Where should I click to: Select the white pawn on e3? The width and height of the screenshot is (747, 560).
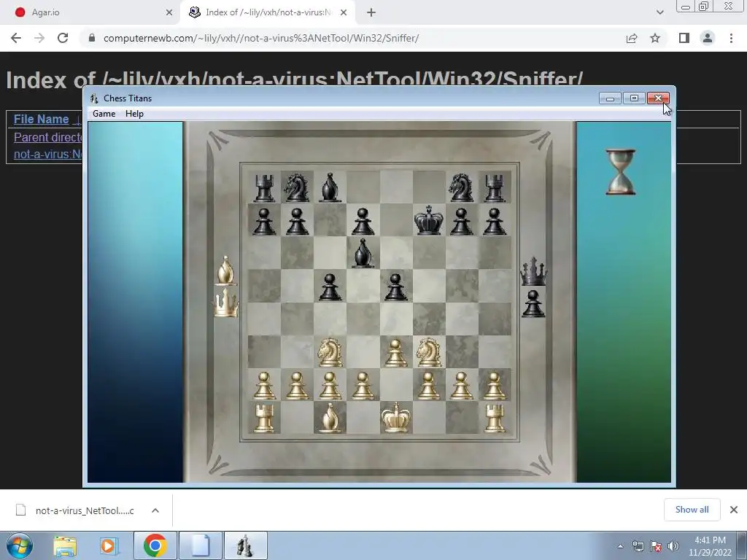(x=395, y=353)
